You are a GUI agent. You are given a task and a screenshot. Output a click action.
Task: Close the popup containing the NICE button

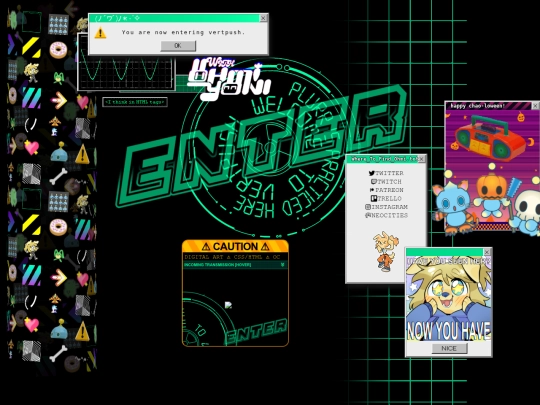[487, 252]
